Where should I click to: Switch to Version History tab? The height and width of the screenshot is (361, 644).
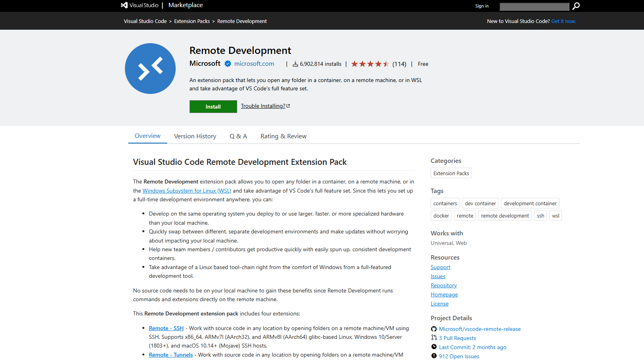tap(195, 136)
